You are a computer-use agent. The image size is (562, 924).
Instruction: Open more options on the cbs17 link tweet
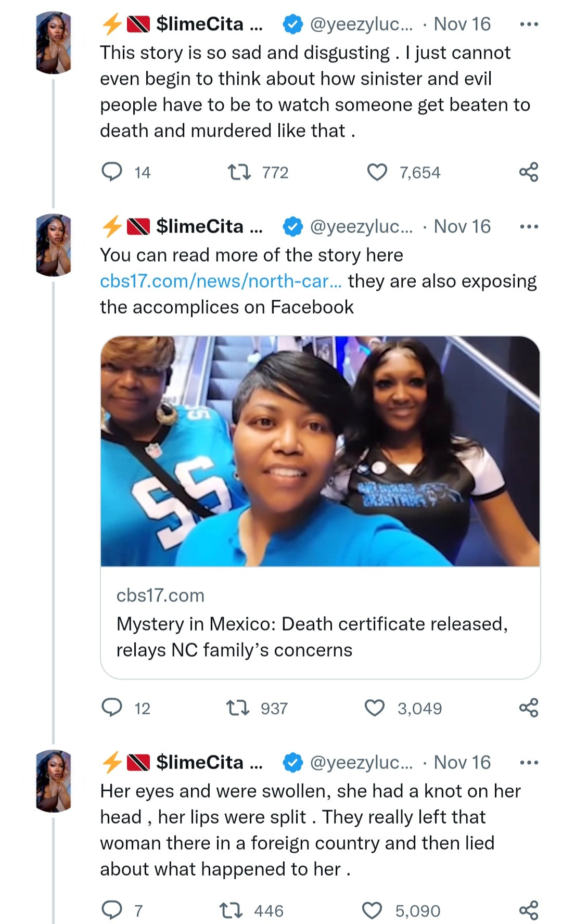pyautogui.click(x=529, y=227)
